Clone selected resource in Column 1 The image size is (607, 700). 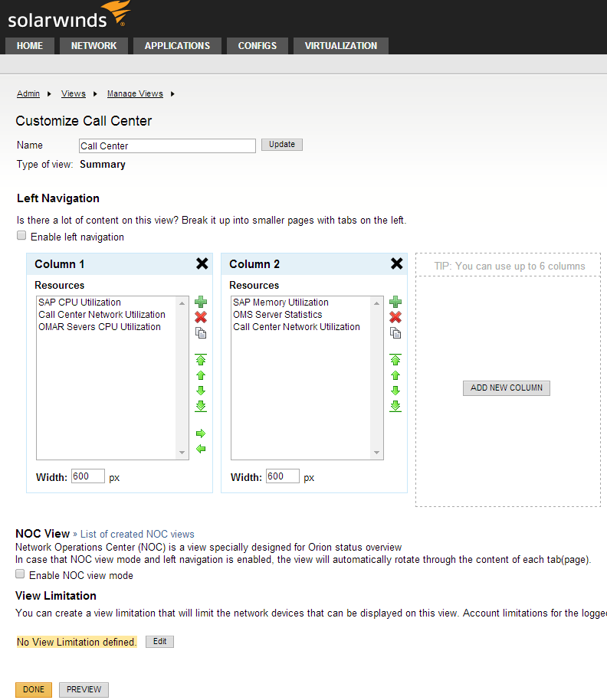point(201,333)
